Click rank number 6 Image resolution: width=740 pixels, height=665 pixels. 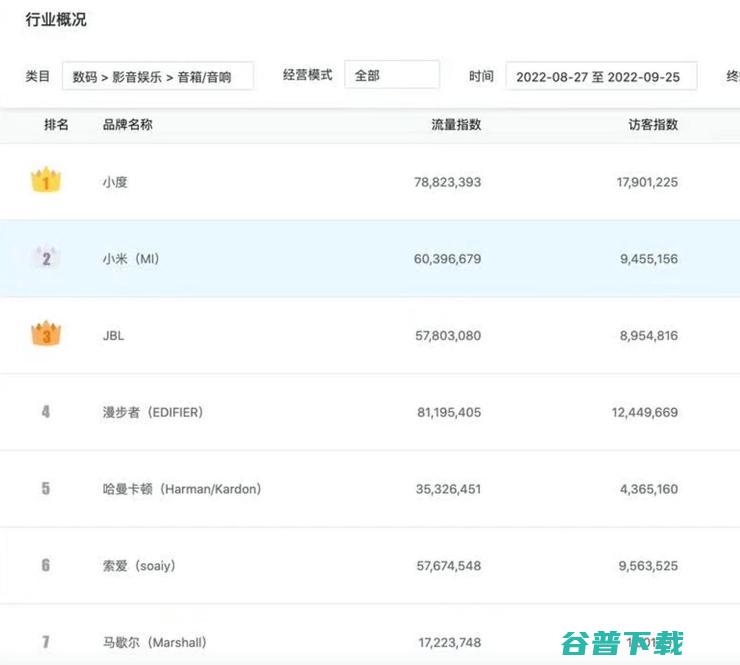tap(46, 565)
